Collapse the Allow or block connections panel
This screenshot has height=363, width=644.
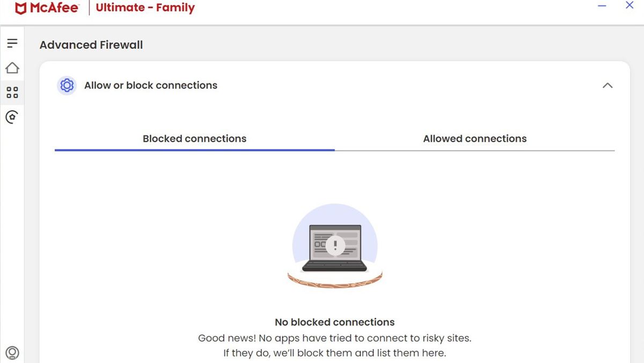click(x=608, y=85)
